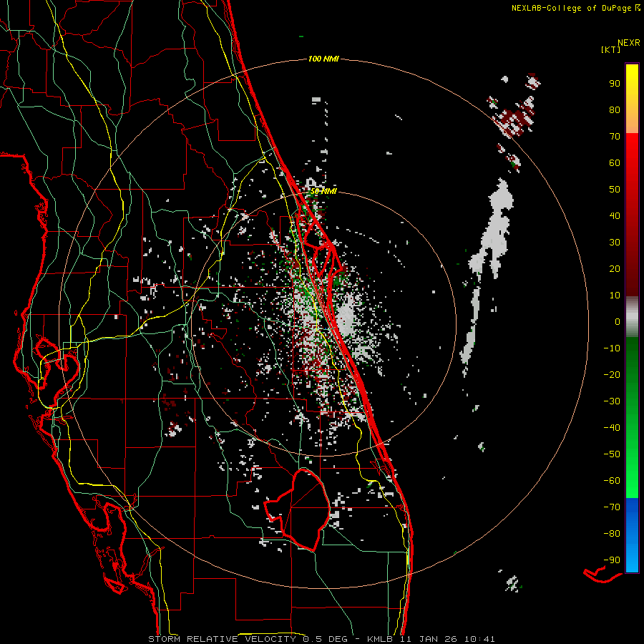Viewport: 644px width, 644px height.
Task: Click the STORM RELATIVE VELOCITY product title
Action: click(222, 639)
